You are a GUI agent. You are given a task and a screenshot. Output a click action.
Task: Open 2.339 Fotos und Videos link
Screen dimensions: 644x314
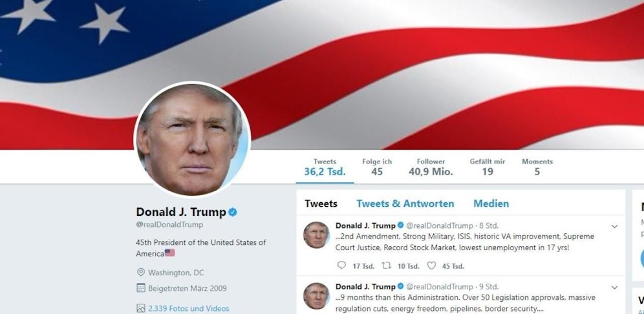coord(189,308)
